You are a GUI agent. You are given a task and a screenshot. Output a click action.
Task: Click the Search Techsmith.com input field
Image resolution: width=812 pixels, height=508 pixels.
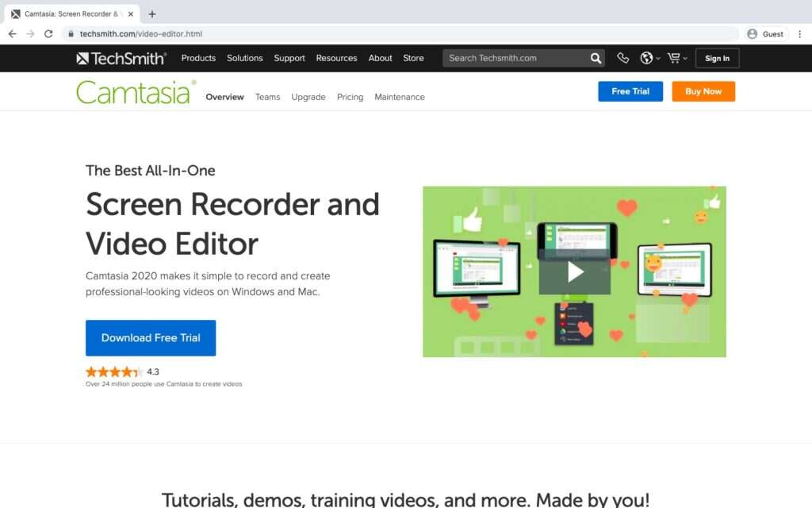click(x=515, y=57)
